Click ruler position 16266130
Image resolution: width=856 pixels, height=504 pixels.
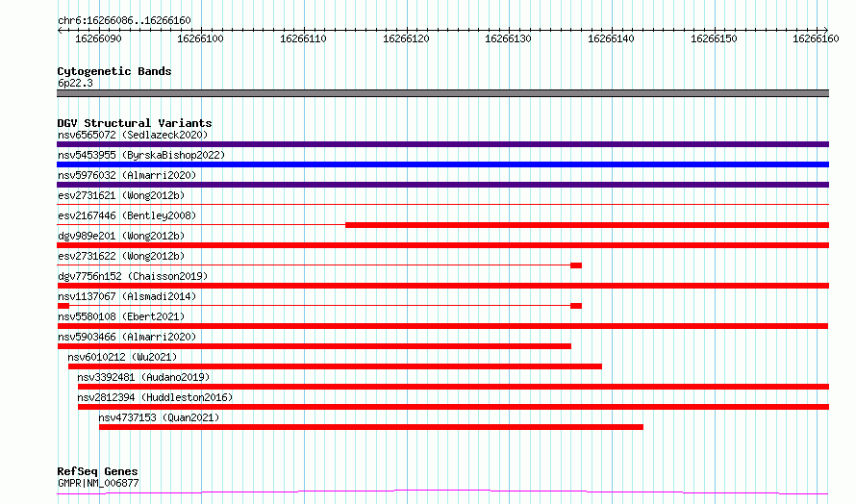(x=508, y=38)
